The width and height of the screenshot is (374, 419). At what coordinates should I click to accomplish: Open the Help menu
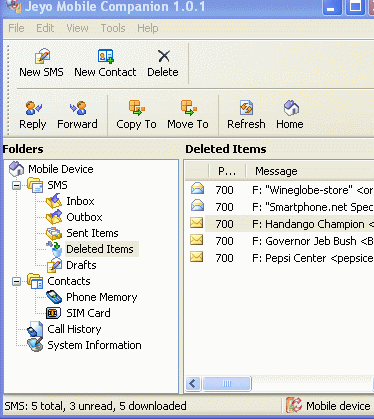point(148,28)
